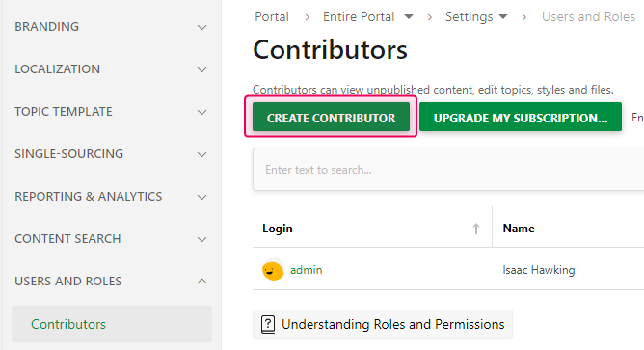The width and height of the screenshot is (644, 350).
Task: Click the Contributors page heading
Action: 330,50
